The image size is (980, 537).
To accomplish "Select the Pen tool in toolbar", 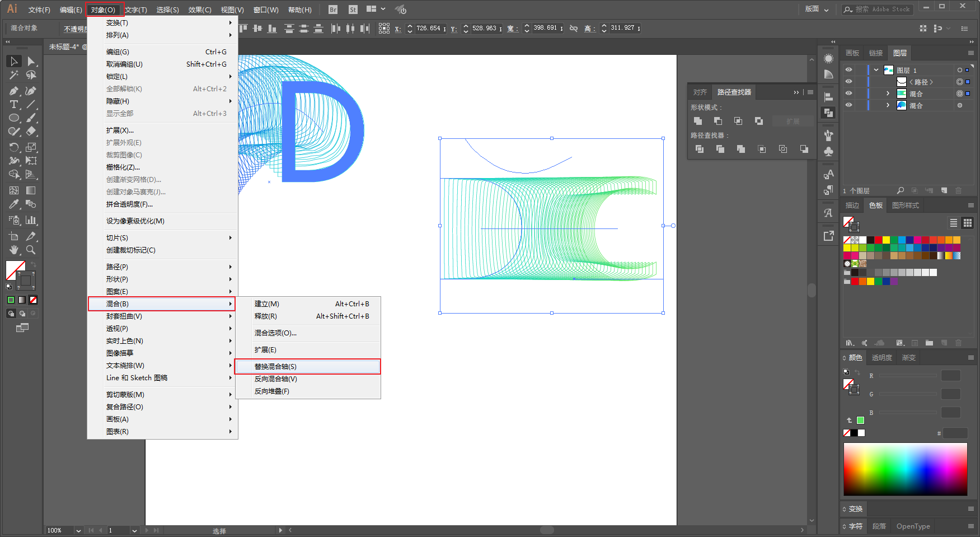I will [14, 91].
